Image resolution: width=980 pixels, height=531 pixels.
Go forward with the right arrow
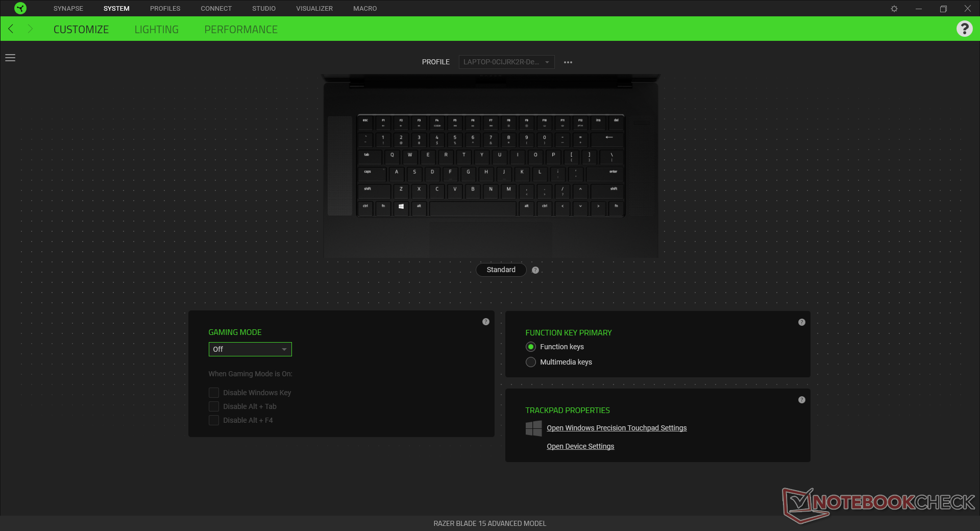click(30, 29)
